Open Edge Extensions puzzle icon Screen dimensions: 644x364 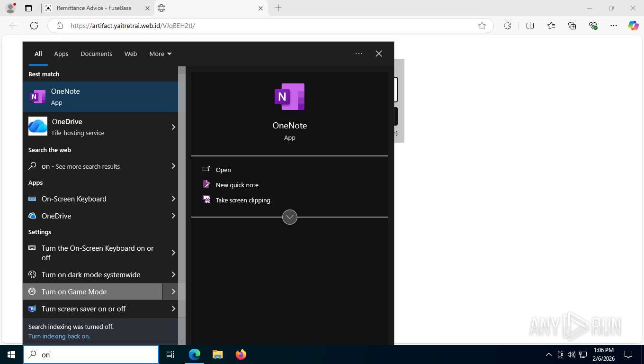pos(507,26)
